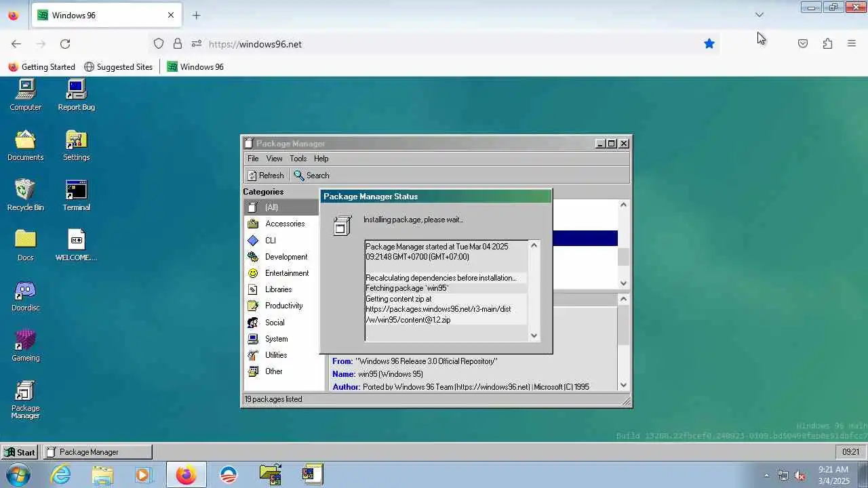The width and height of the screenshot is (868, 488).
Task: Open the File menu in Package Manager
Action: click(253, 159)
